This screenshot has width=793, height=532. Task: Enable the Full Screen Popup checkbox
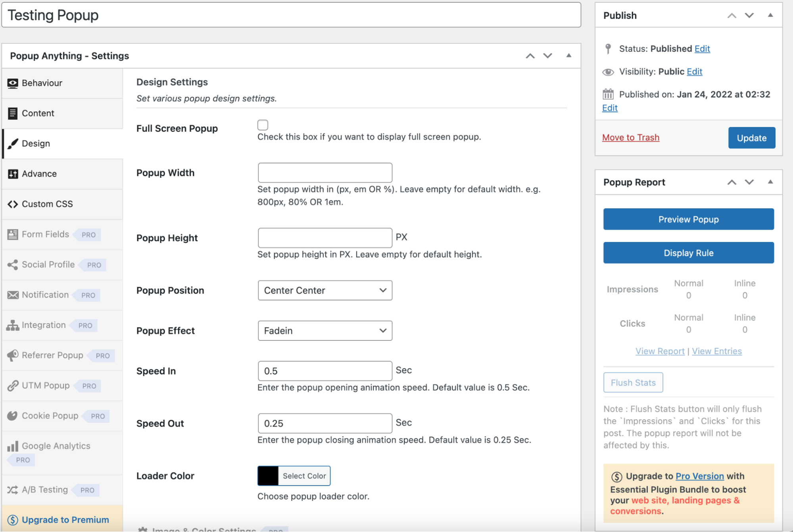coord(263,125)
